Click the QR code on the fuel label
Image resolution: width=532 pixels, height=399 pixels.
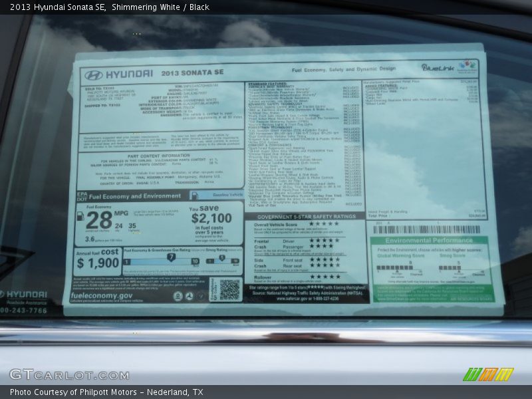(x=229, y=289)
